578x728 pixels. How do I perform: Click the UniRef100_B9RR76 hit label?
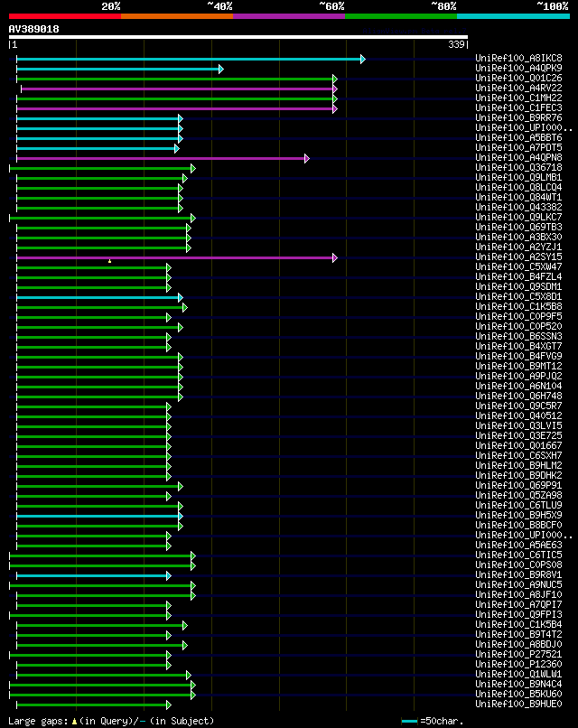coord(518,118)
